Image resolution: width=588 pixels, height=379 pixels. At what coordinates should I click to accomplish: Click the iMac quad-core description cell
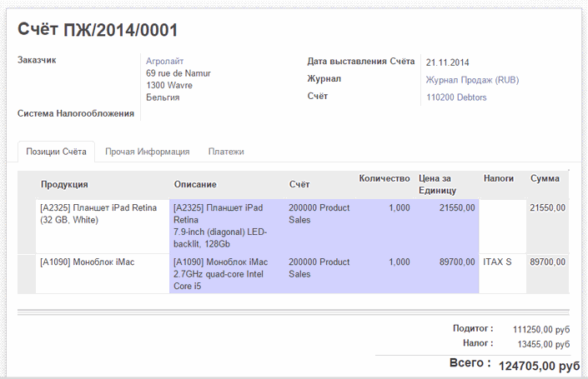coord(227,274)
